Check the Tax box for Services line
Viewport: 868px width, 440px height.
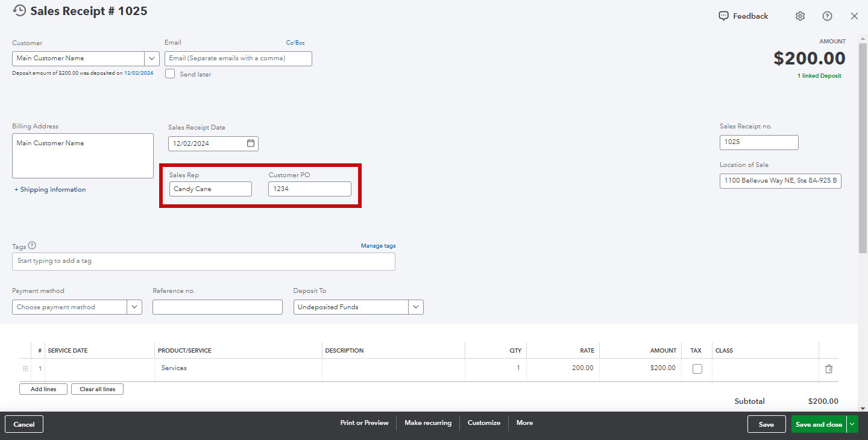(697, 368)
